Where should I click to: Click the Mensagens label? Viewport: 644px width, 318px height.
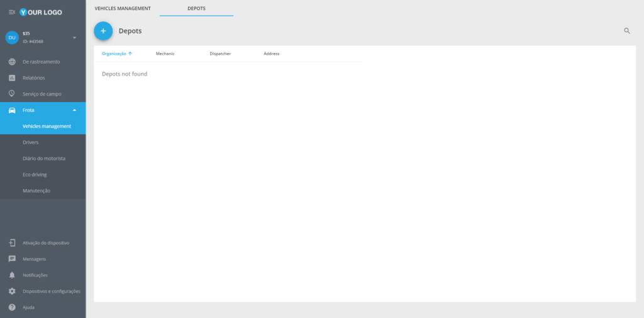(x=34, y=259)
